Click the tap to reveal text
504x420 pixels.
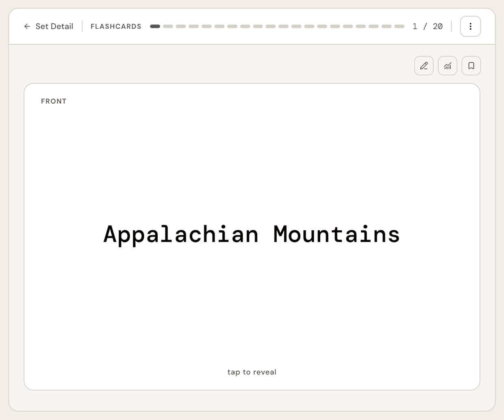(252, 372)
